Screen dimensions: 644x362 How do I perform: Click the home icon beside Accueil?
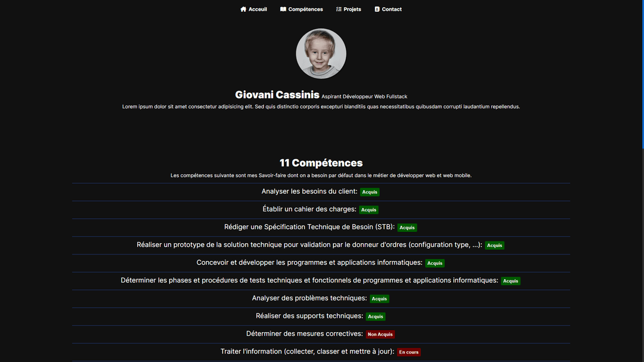click(243, 10)
